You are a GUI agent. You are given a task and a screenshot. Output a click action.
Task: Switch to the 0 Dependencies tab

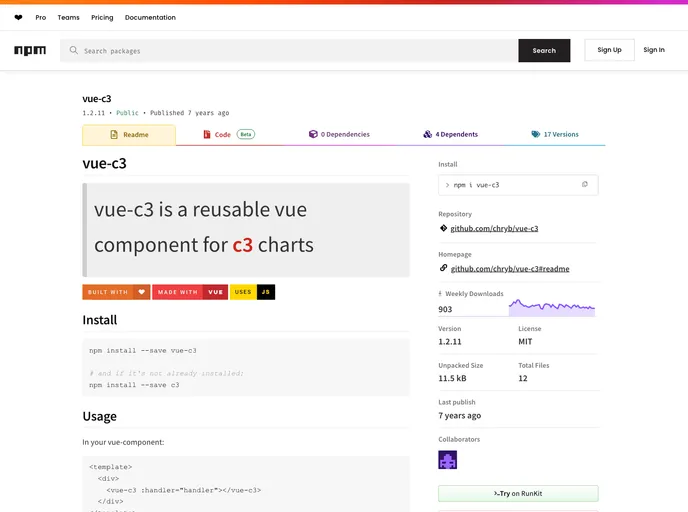point(339,134)
